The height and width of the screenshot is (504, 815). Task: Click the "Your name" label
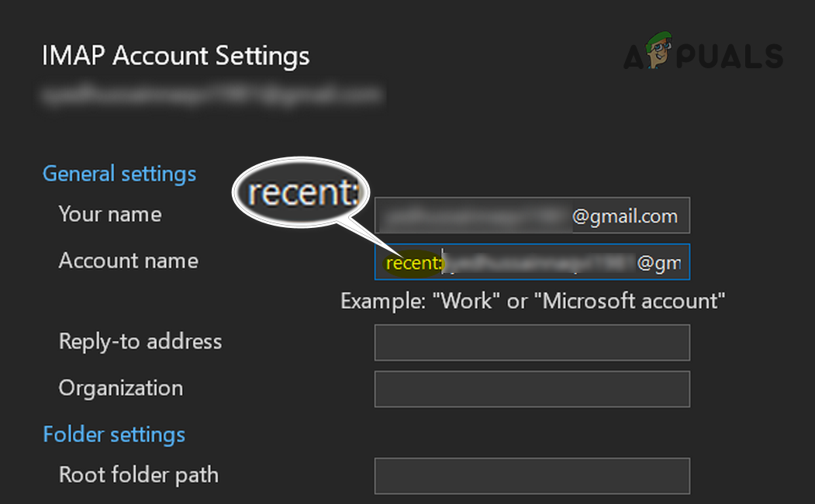(110, 214)
